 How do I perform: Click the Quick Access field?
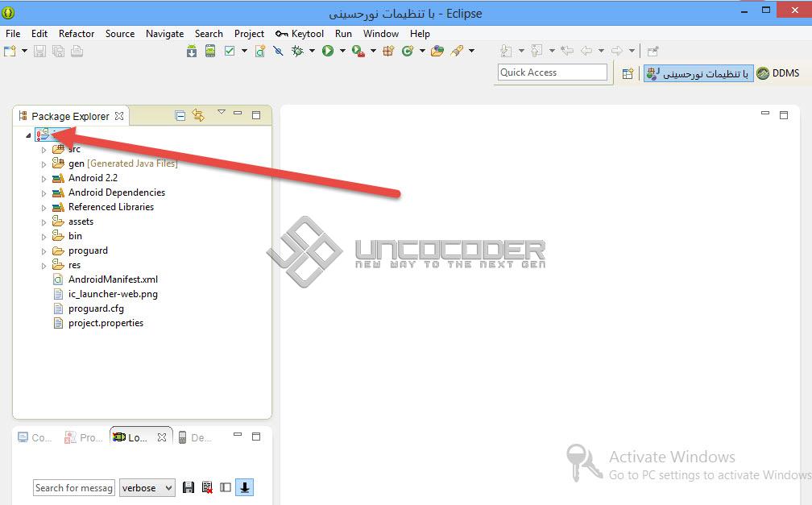(552, 72)
